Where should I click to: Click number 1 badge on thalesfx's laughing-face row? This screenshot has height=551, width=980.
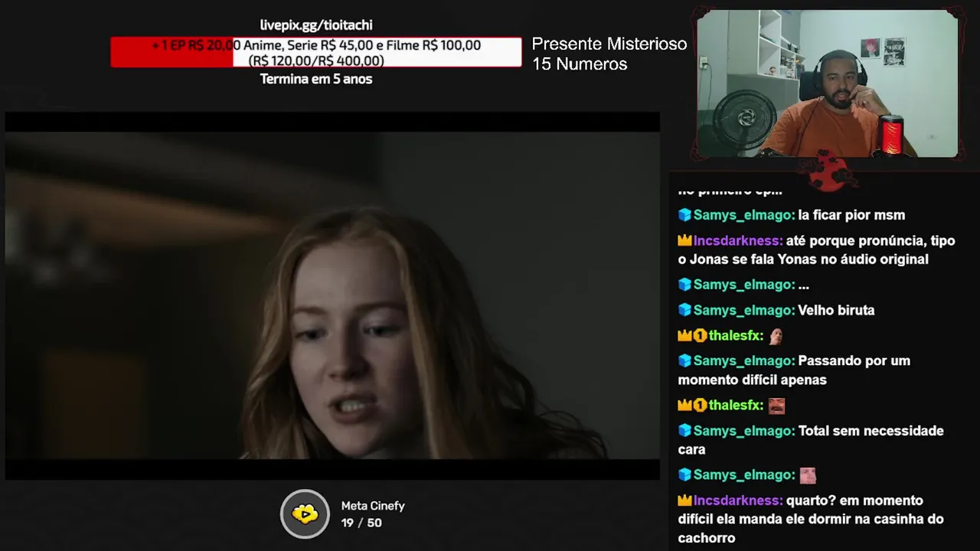pos(700,406)
